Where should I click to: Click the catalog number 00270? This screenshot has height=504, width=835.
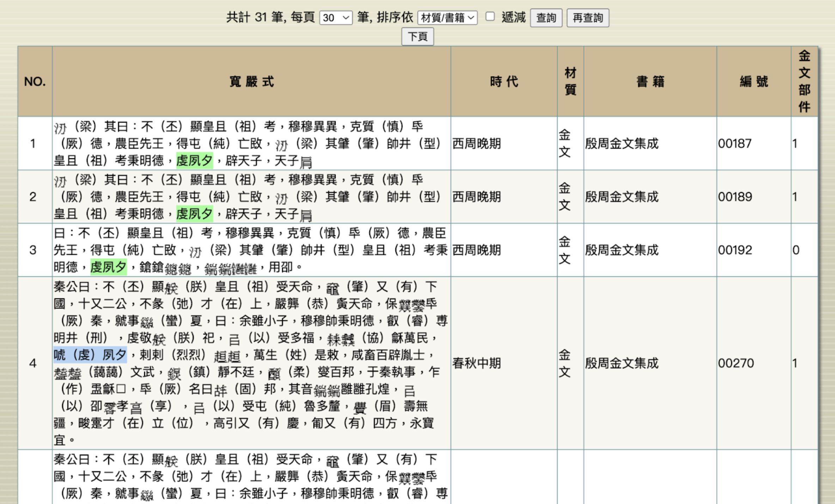tap(736, 363)
